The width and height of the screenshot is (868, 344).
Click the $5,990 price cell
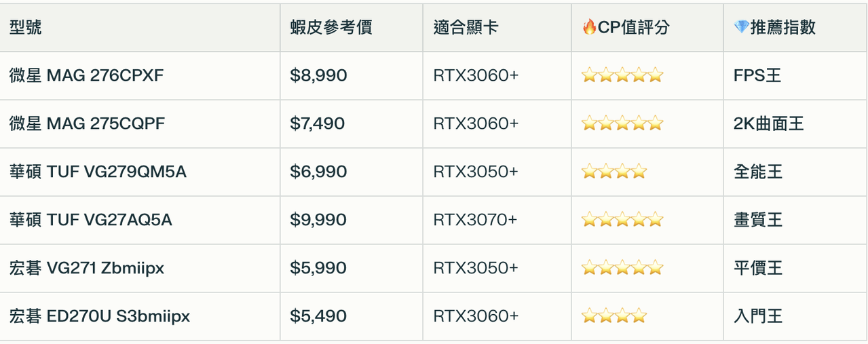[x=318, y=268]
